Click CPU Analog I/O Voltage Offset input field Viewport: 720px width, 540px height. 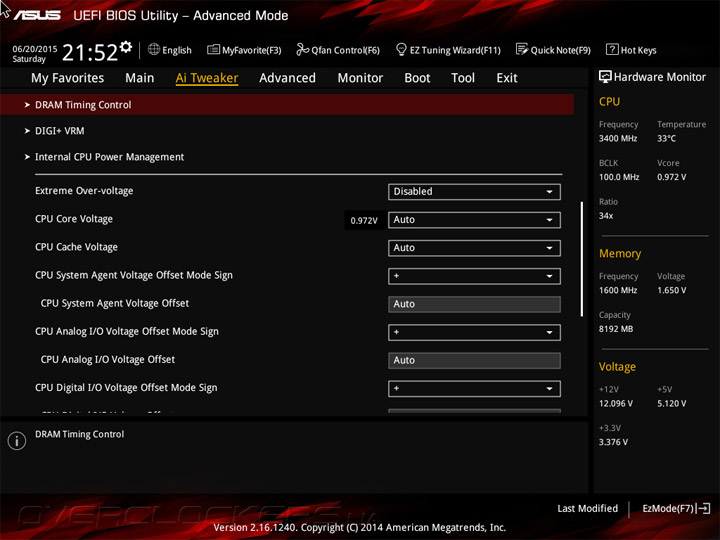click(x=474, y=360)
